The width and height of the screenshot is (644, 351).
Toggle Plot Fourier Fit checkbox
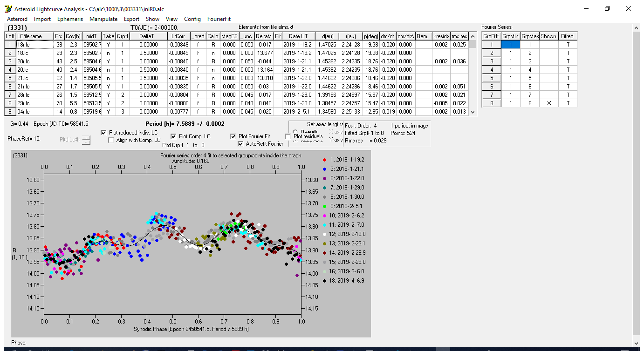233,136
